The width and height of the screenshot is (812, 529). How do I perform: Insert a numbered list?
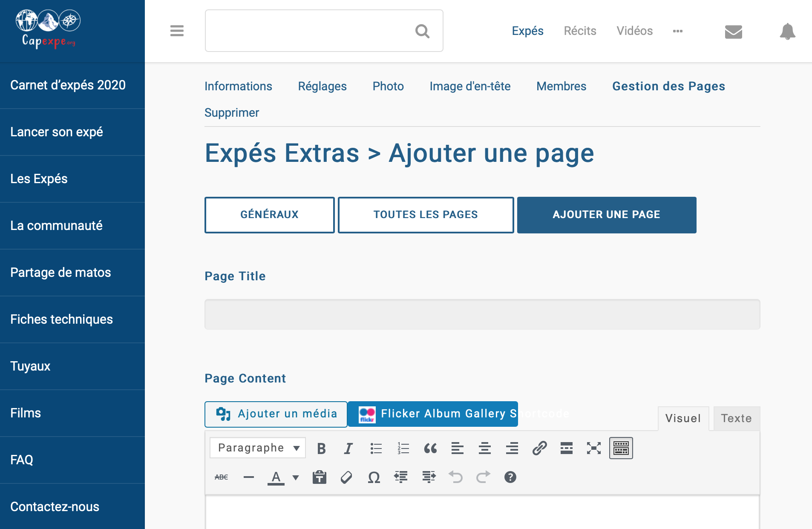click(403, 448)
